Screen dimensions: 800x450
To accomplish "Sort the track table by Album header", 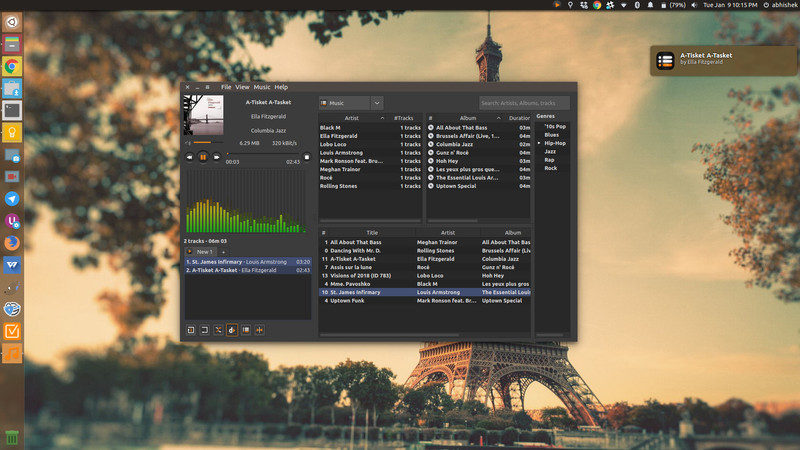I will tap(512, 233).
